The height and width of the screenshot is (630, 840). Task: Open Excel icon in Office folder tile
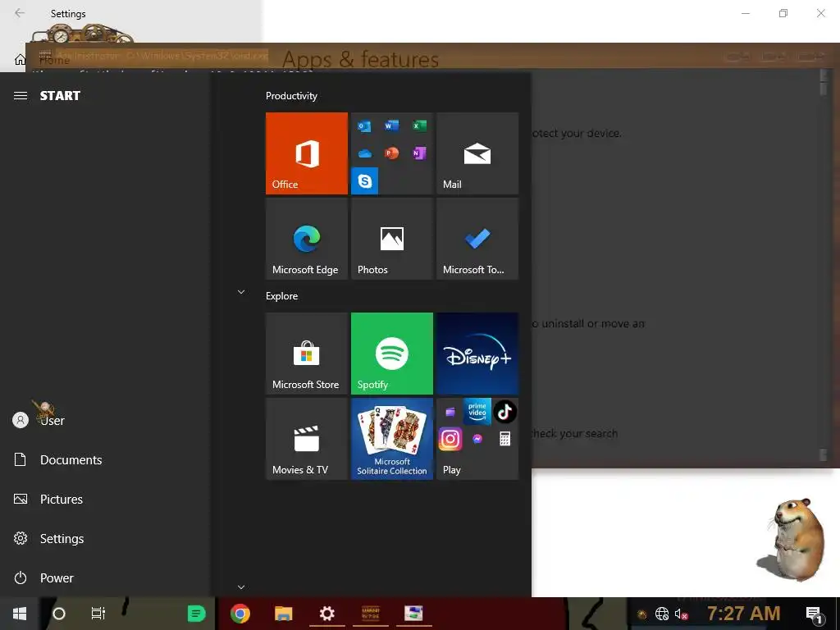(x=419, y=126)
